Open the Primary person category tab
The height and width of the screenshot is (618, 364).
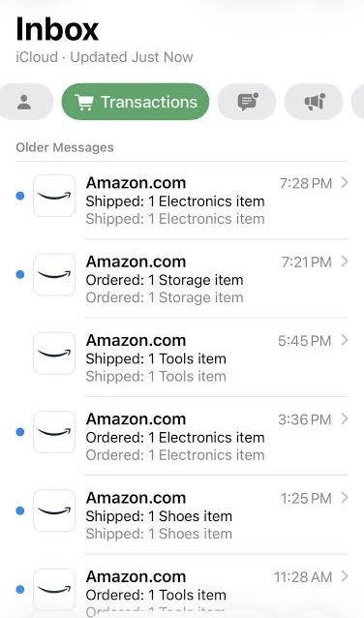24,102
